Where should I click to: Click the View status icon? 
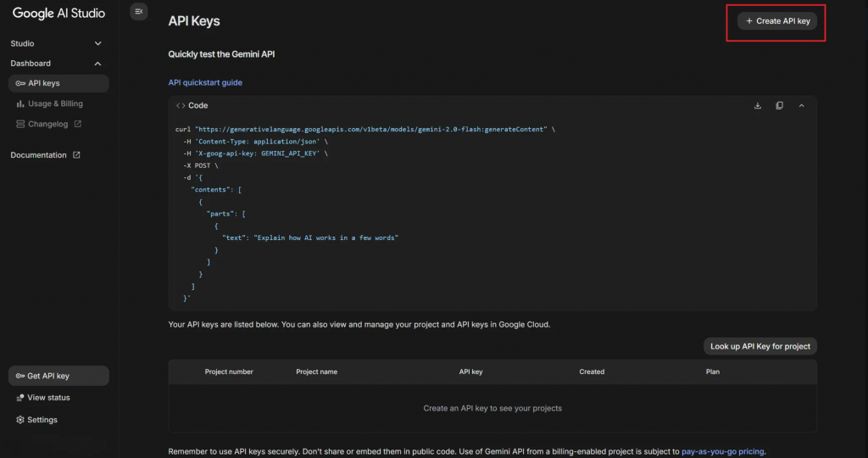coord(20,398)
